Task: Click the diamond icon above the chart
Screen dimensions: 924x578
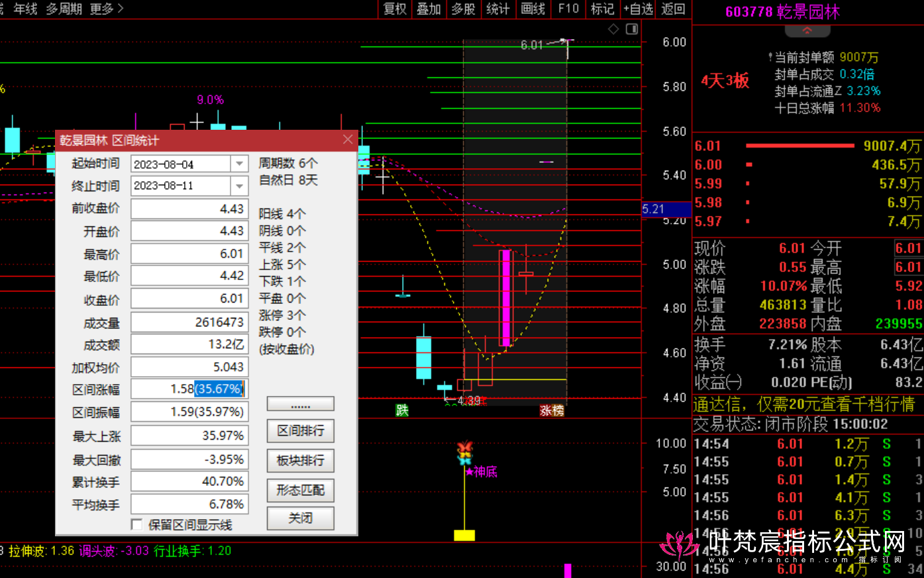Action: [x=613, y=29]
